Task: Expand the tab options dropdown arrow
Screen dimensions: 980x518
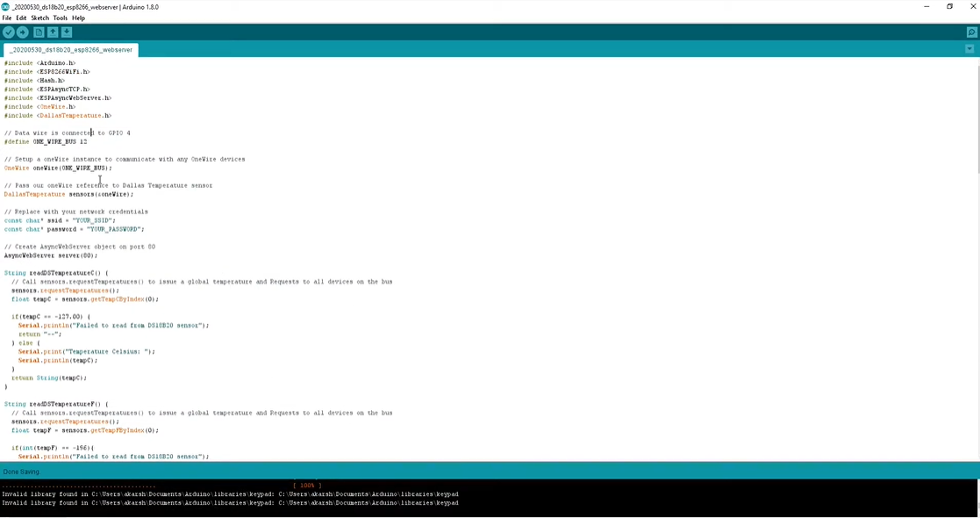Action: click(969, 49)
